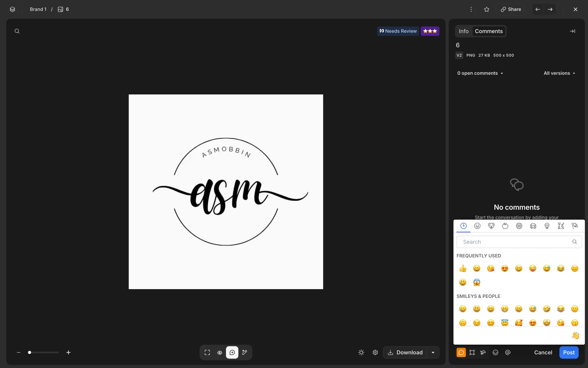Select the freehand scribble annotation tool
This screenshot has height=368, width=588.
[x=483, y=352]
